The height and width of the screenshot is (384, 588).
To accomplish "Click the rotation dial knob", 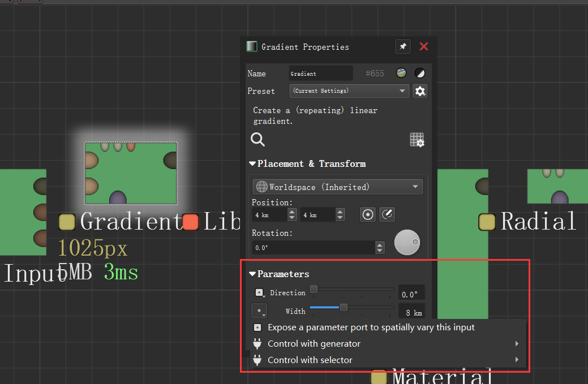I will (407, 243).
